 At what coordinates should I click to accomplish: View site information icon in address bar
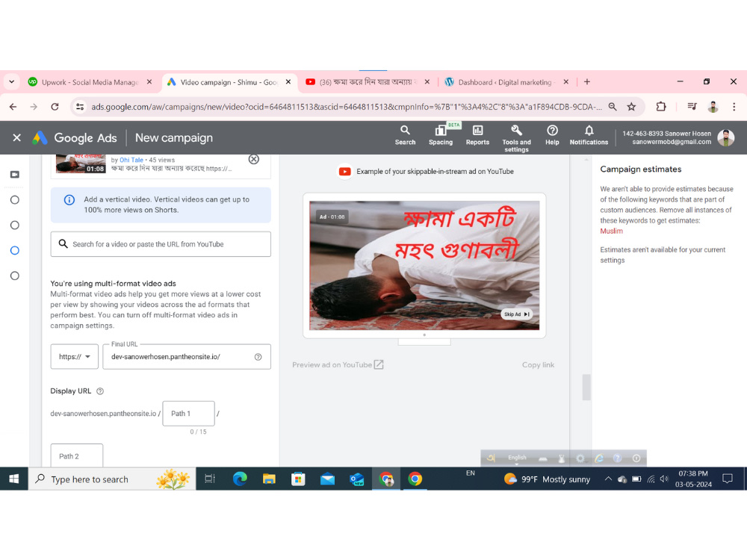coord(80,107)
